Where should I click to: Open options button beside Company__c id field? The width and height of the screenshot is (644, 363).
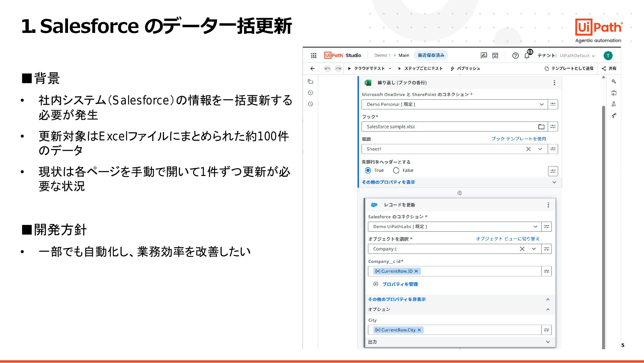(547, 271)
